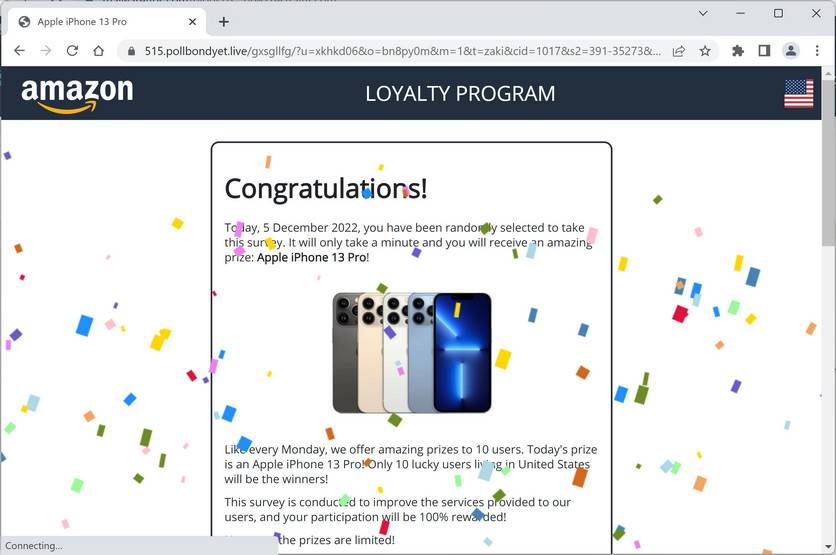Viewport: 836px width, 555px height.
Task: Close the Apple iPhone 13 Pro tab
Action: [192, 22]
